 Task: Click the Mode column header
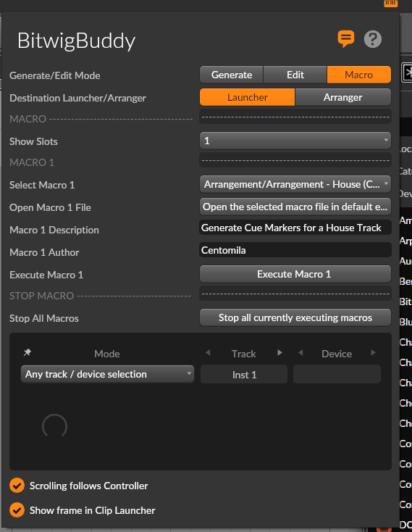107,354
